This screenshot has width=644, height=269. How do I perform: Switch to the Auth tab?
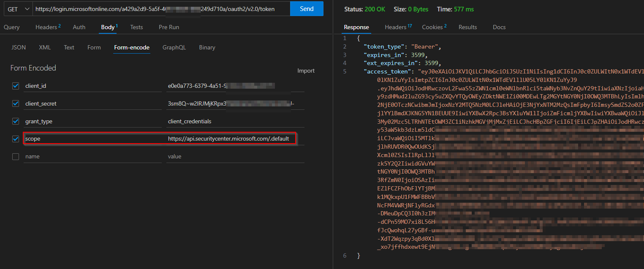(x=79, y=27)
